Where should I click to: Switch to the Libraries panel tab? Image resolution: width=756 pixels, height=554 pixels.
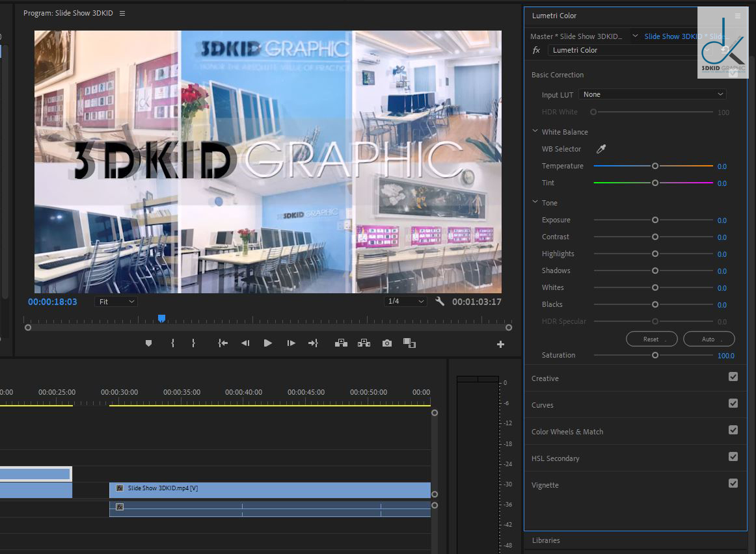coord(546,540)
